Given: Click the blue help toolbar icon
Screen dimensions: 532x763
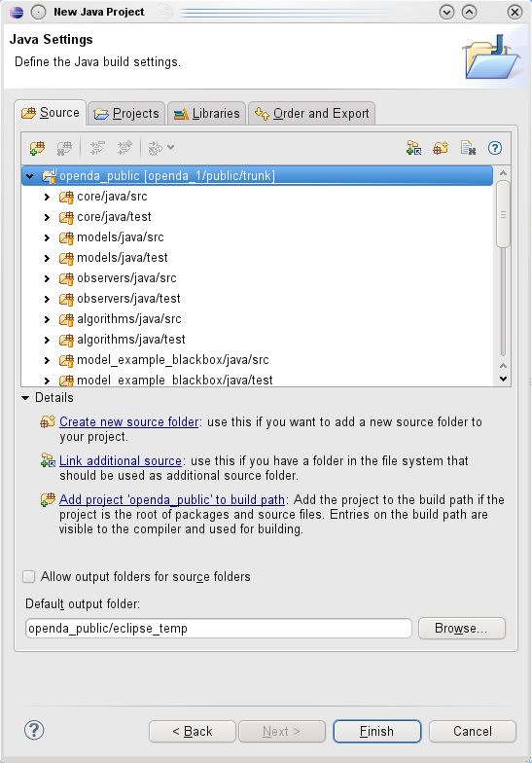Looking at the screenshot, I should click(x=495, y=148).
